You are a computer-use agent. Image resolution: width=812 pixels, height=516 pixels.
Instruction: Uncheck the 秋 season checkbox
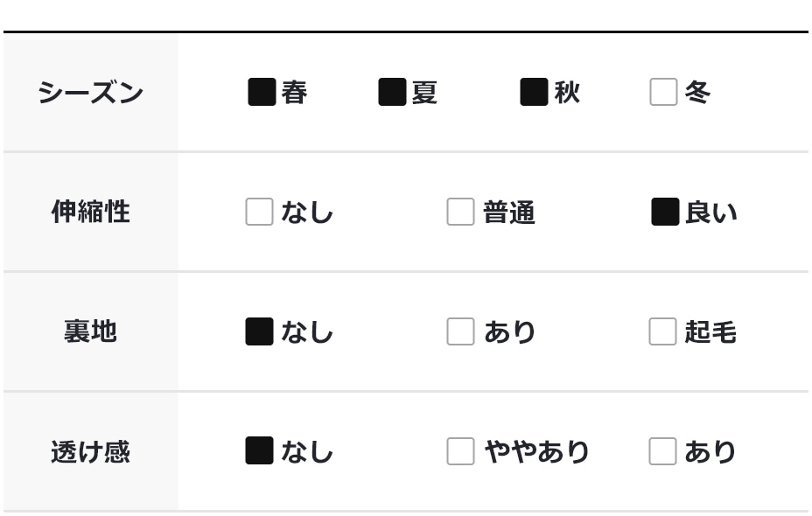pyautogui.click(x=534, y=92)
